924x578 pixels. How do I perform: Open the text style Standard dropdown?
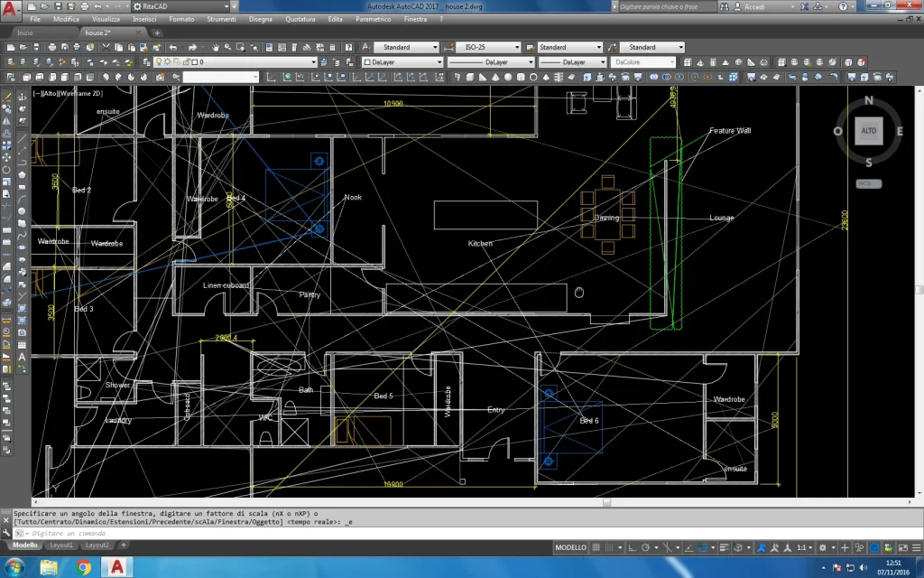pos(435,47)
